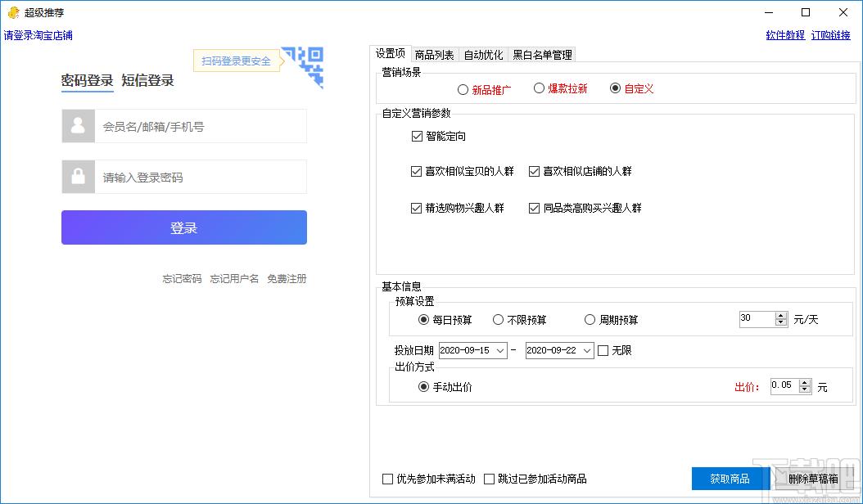
Task: Select the 手动出价 bidding option
Action: [445, 387]
